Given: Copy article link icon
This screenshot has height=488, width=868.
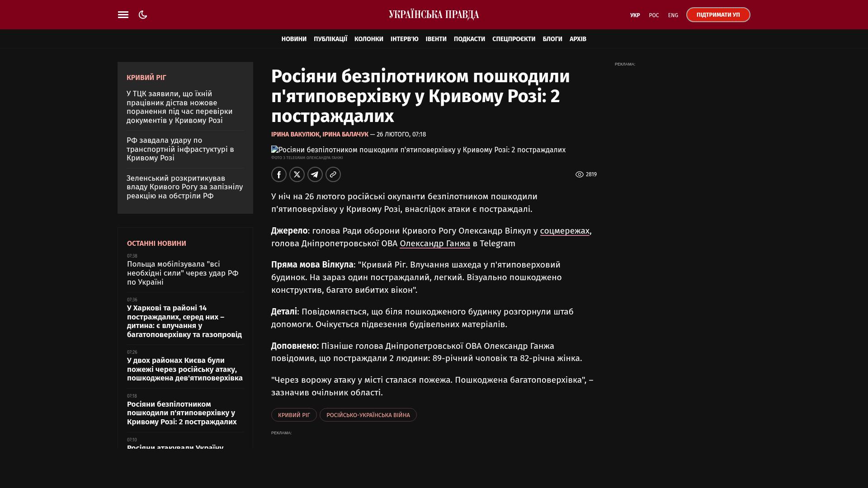Looking at the screenshot, I should coord(333,174).
